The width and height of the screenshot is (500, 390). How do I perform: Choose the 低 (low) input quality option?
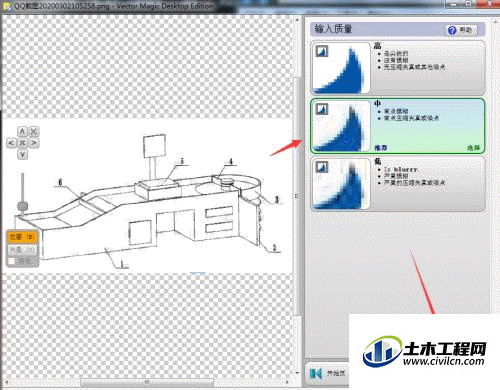coord(398,184)
